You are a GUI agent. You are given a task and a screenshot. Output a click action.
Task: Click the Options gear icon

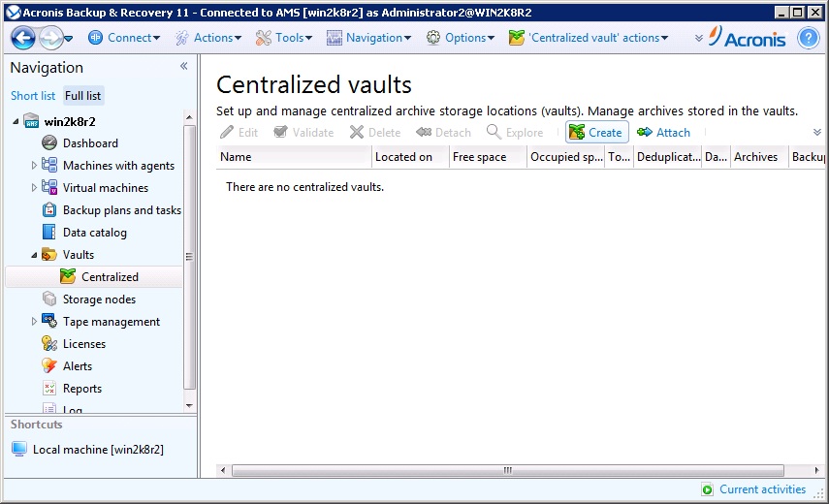pos(433,38)
